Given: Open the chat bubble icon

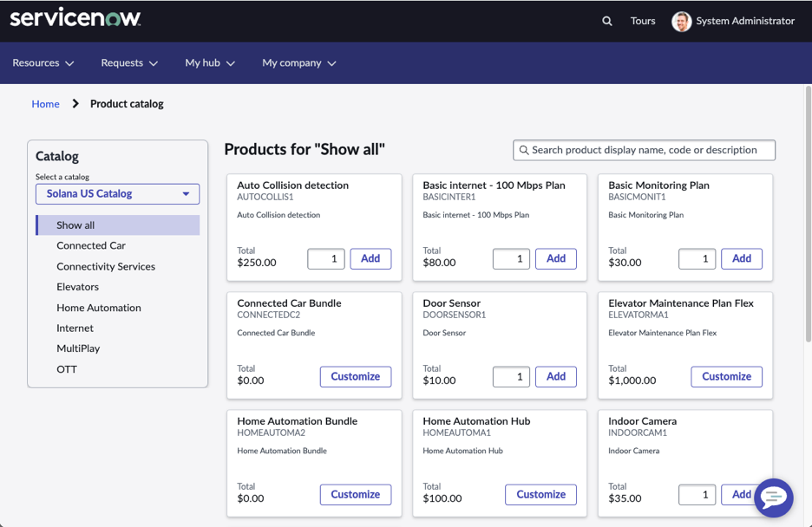Looking at the screenshot, I should 774,498.
